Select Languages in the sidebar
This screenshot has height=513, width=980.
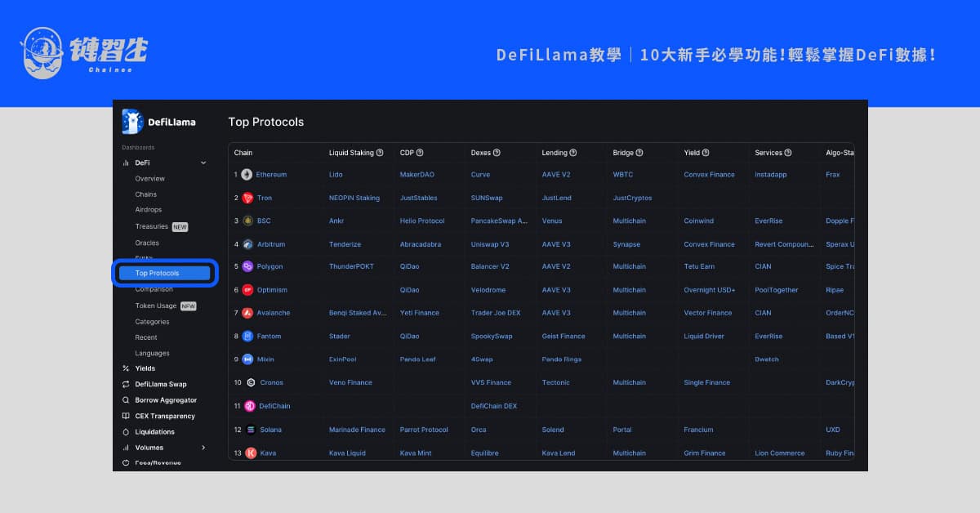click(x=153, y=353)
